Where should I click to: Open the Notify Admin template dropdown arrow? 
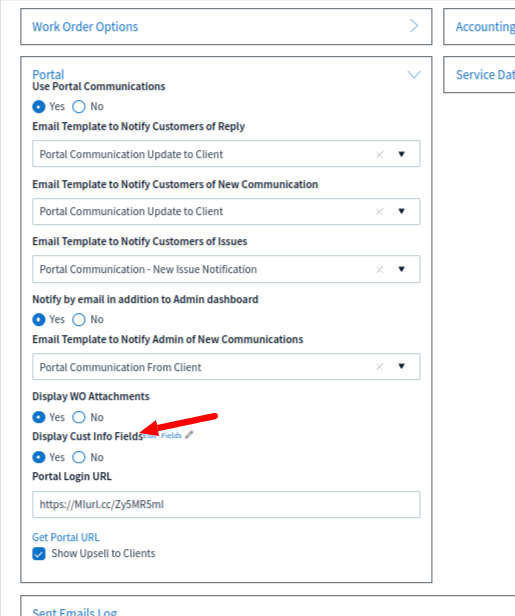coord(401,366)
